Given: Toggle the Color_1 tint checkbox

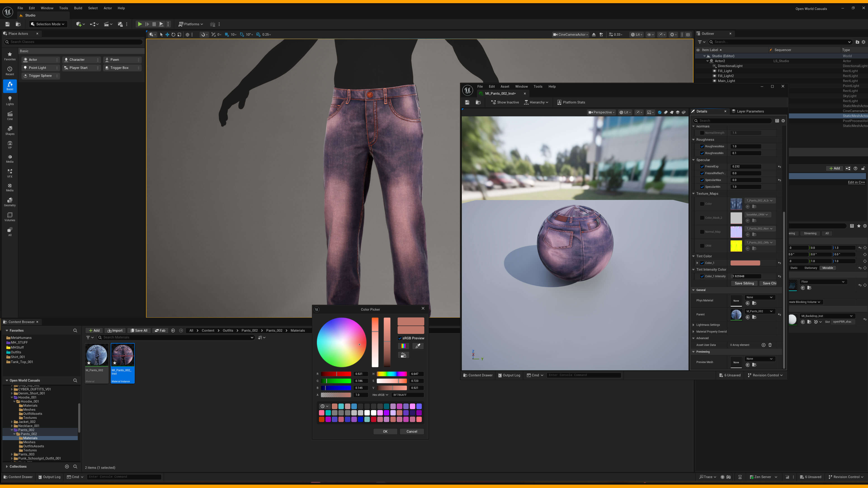Looking at the screenshot, I should pos(702,263).
